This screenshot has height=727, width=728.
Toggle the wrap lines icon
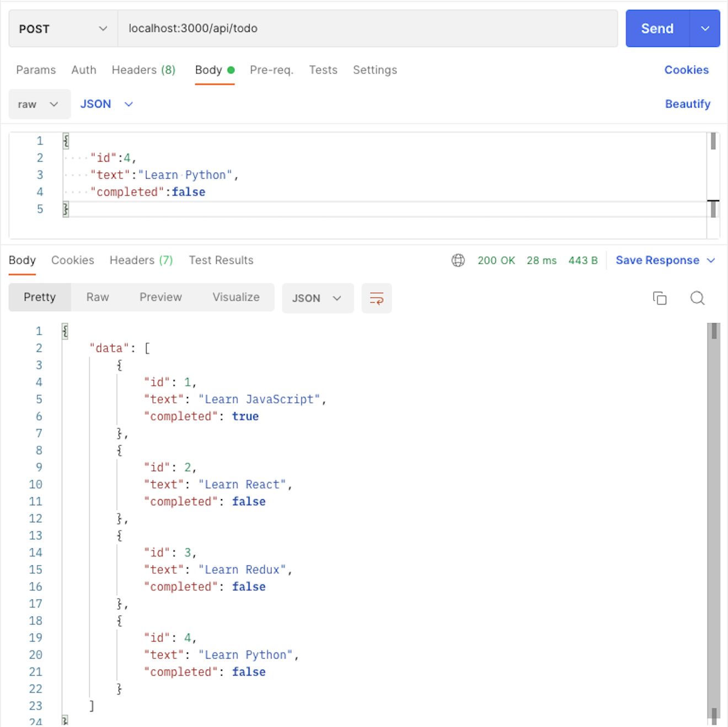(x=377, y=298)
